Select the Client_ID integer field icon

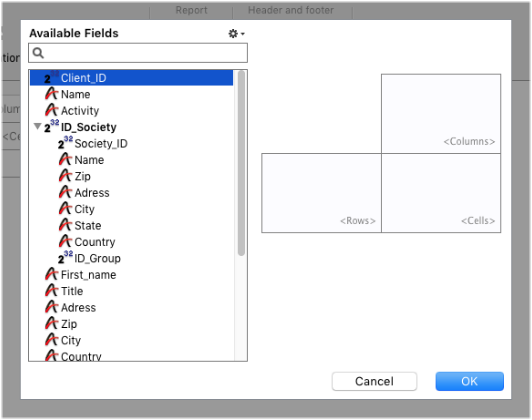point(52,77)
